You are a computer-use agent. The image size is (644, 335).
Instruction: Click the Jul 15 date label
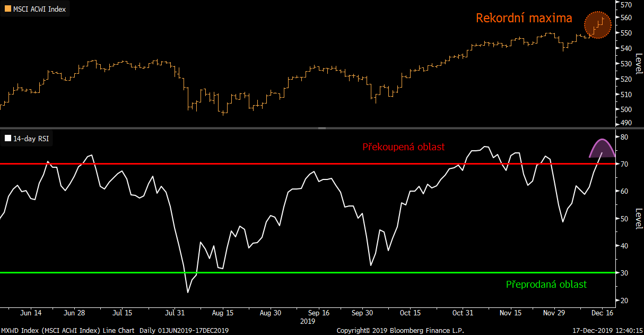[123, 313]
